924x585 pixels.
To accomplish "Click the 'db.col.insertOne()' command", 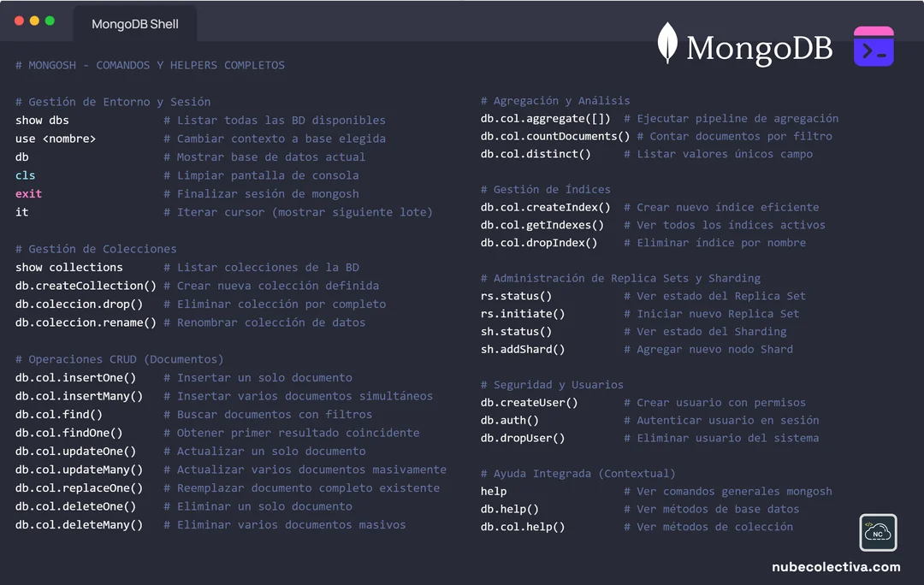I will click(75, 378).
